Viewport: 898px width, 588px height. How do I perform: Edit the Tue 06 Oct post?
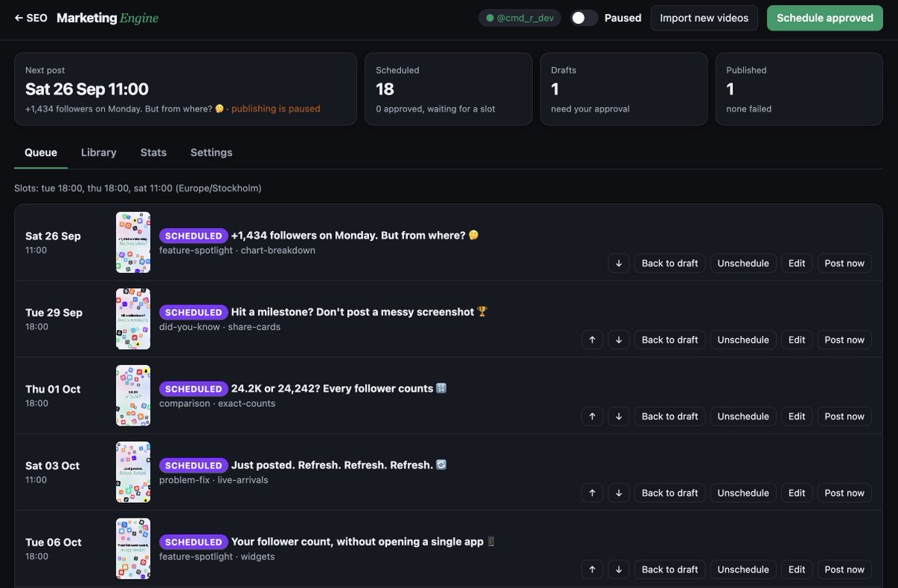(x=797, y=569)
